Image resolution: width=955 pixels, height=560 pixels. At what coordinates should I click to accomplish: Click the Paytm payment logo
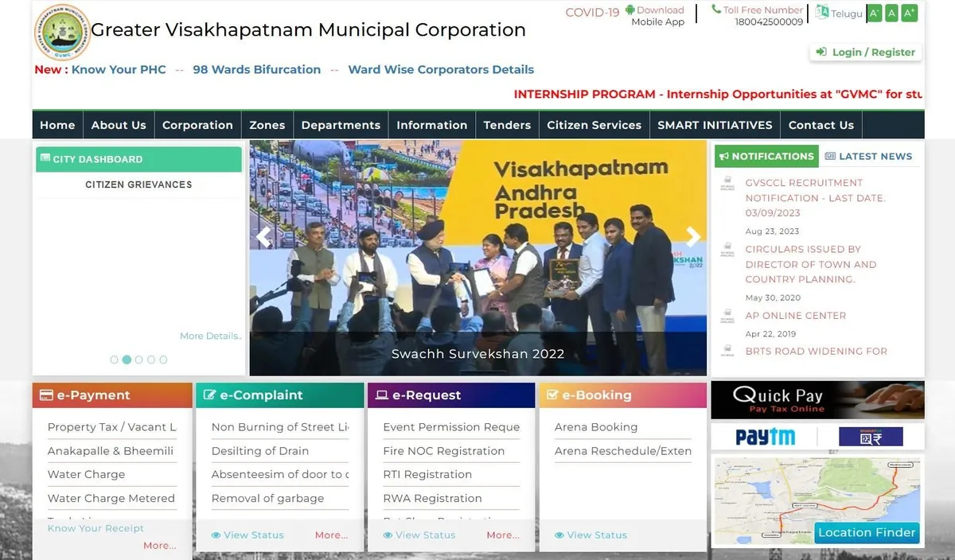coord(765,437)
